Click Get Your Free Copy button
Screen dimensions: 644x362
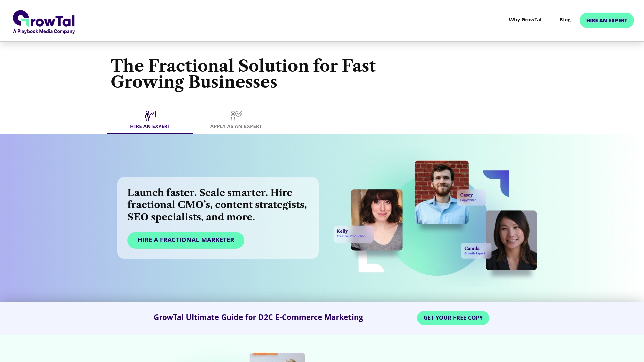(453, 318)
